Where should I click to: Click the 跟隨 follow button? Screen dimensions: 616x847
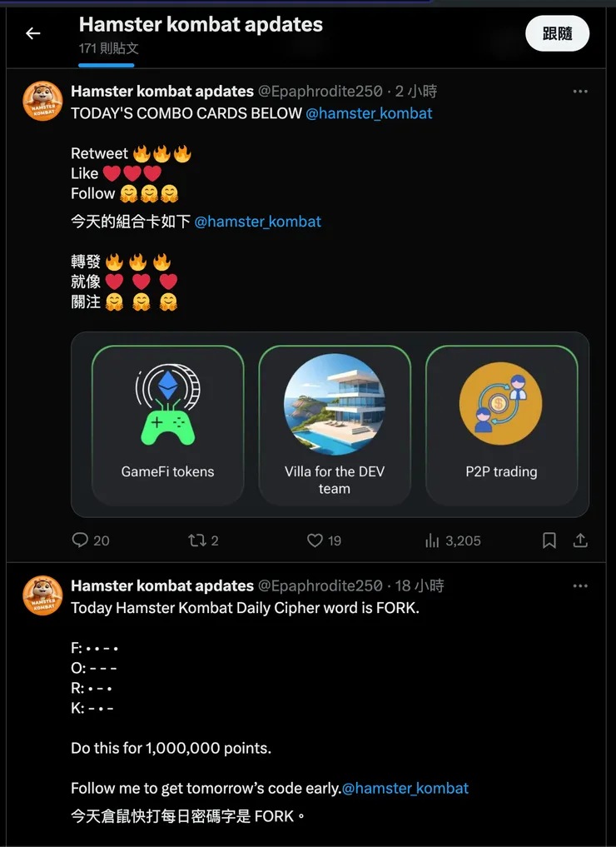557,33
